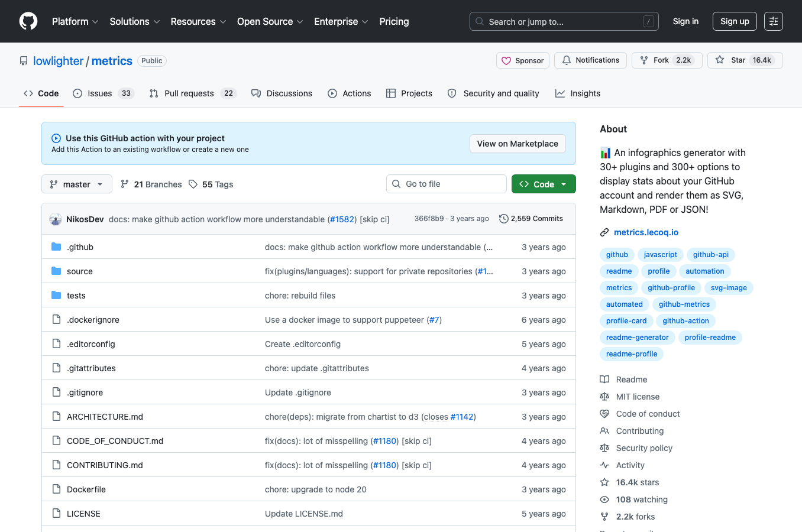Screen dimensions: 802x532
Task: Open the .github folder
Action: coord(80,247)
